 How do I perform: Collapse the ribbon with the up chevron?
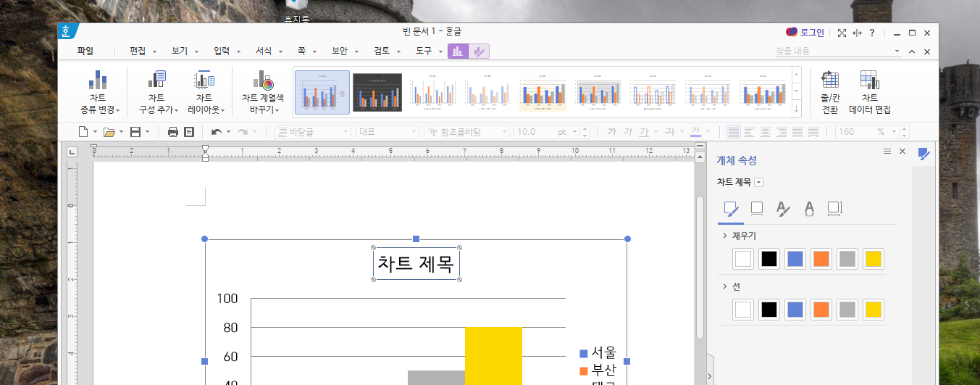coord(912,51)
